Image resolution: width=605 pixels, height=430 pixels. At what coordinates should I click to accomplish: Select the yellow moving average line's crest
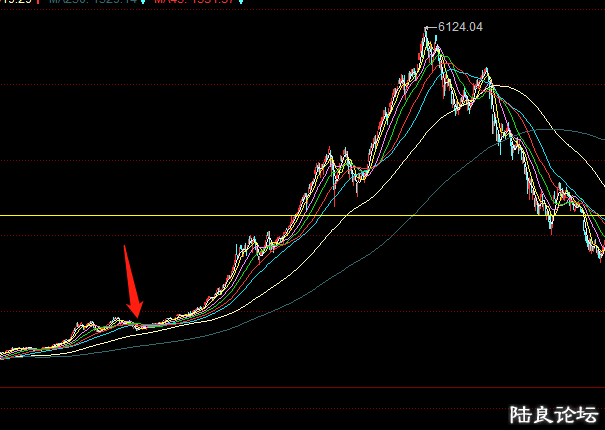point(500,87)
